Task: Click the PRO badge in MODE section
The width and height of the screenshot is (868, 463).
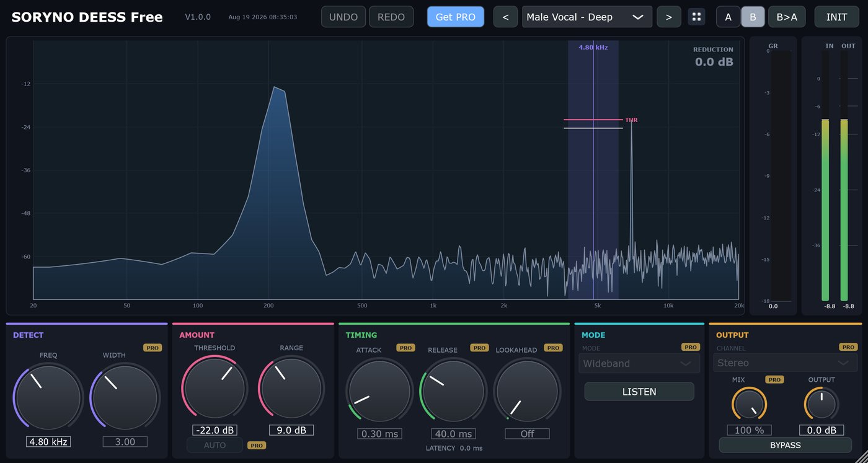Action: [691, 347]
